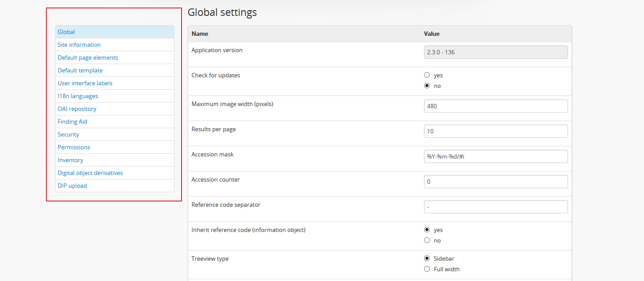The width and height of the screenshot is (644, 281).
Task: Click the Results per page field
Action: point(496,131)
